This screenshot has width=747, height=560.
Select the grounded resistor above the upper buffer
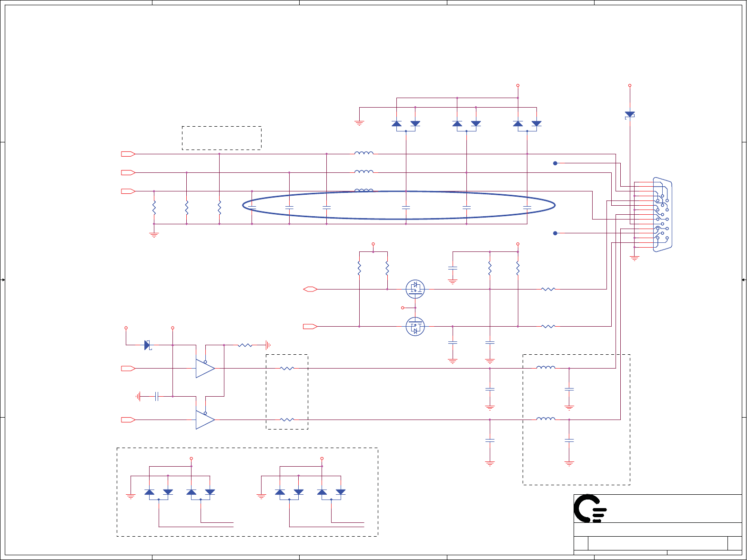pos(245,345)
